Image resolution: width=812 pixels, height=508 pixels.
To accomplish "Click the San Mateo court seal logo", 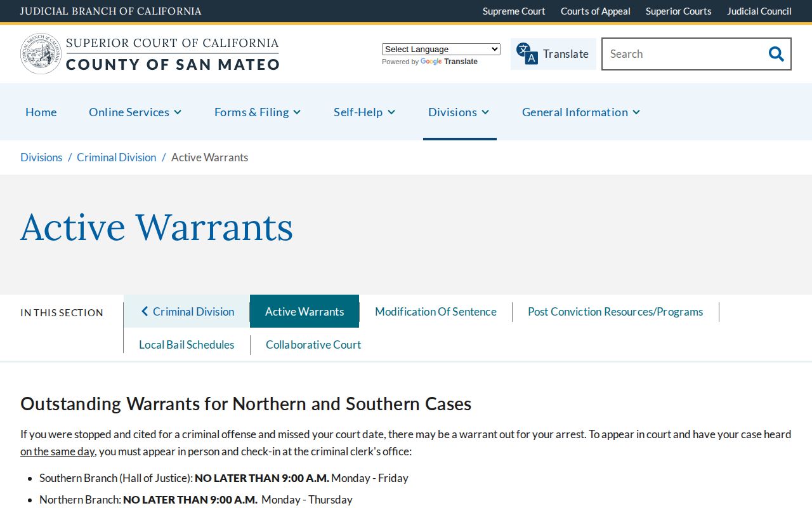I will pos(41,54).
